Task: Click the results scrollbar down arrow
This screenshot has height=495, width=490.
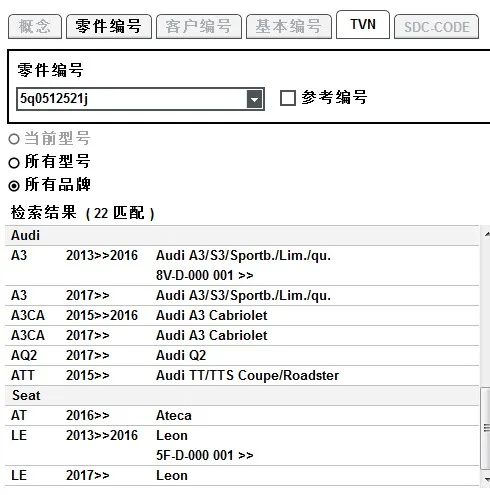Action: 487,479
